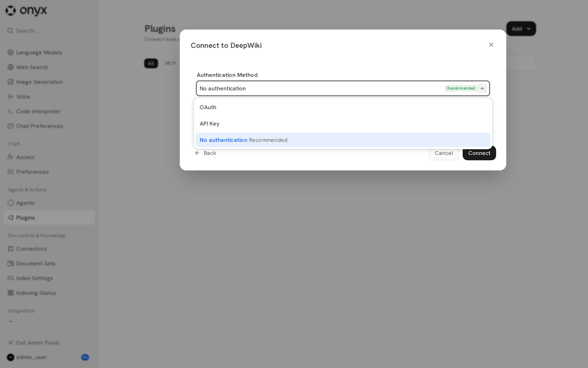588x368 pixels.
Task: Select OAuth authentication option
Action: tap(343, 107)
